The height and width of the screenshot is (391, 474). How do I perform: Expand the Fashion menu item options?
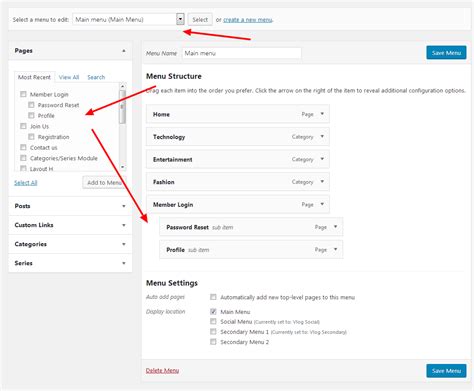coord(322,182)
